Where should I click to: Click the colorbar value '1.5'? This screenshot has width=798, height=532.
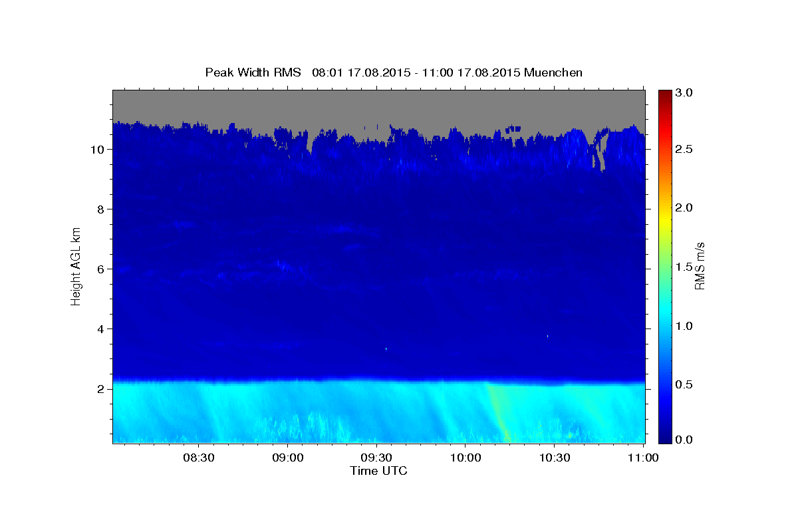point(684,267)
